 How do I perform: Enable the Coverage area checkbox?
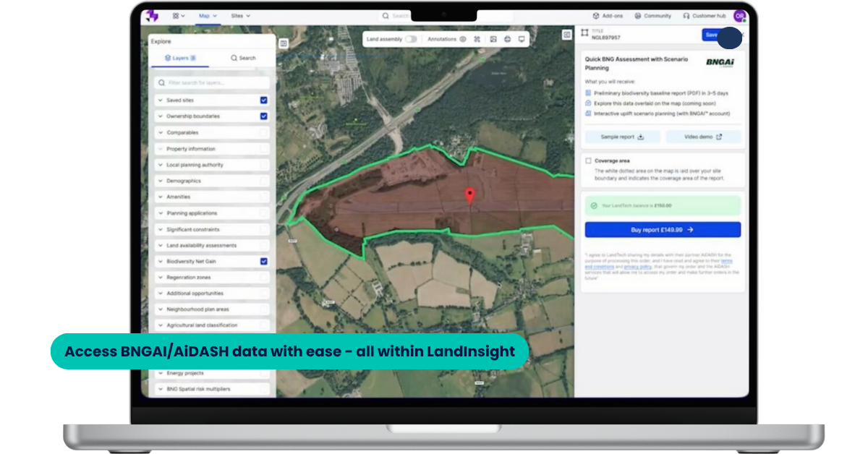(588, 160)
